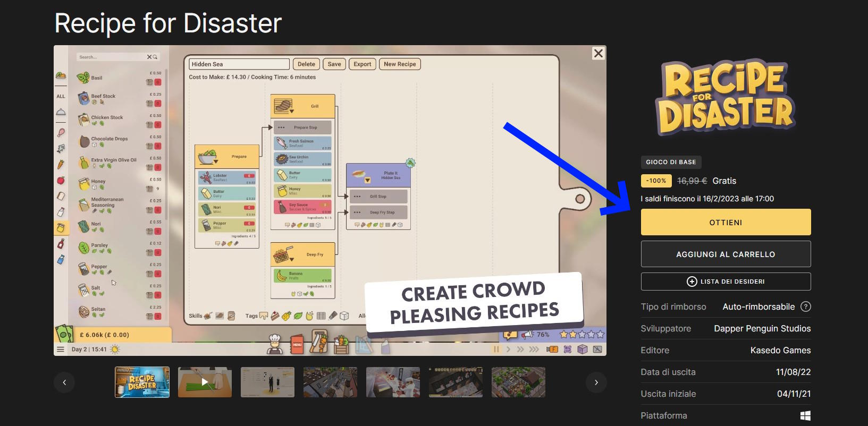This screenshot has width=868, height=426.
Task: Select the ALL ingredient category
Action: [61, 96]
